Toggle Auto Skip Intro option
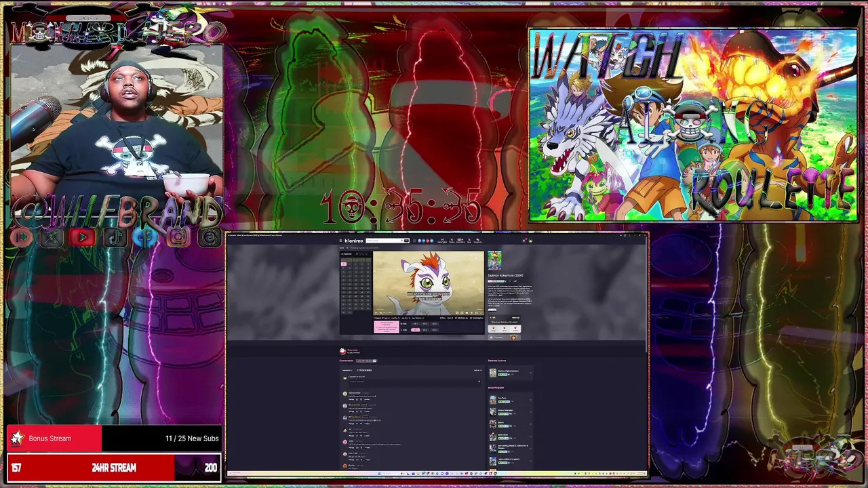 (418, 318)
